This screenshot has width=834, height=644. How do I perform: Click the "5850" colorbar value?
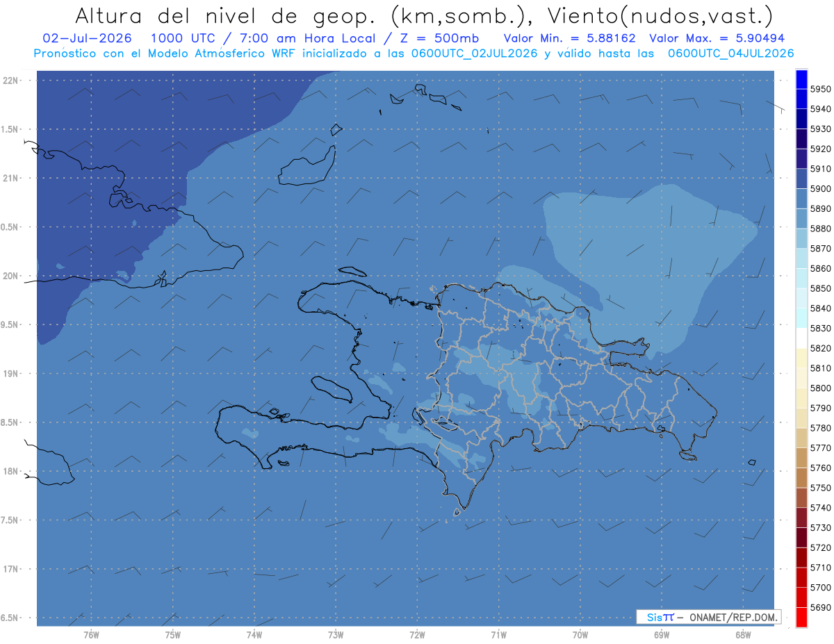(820, 288)
